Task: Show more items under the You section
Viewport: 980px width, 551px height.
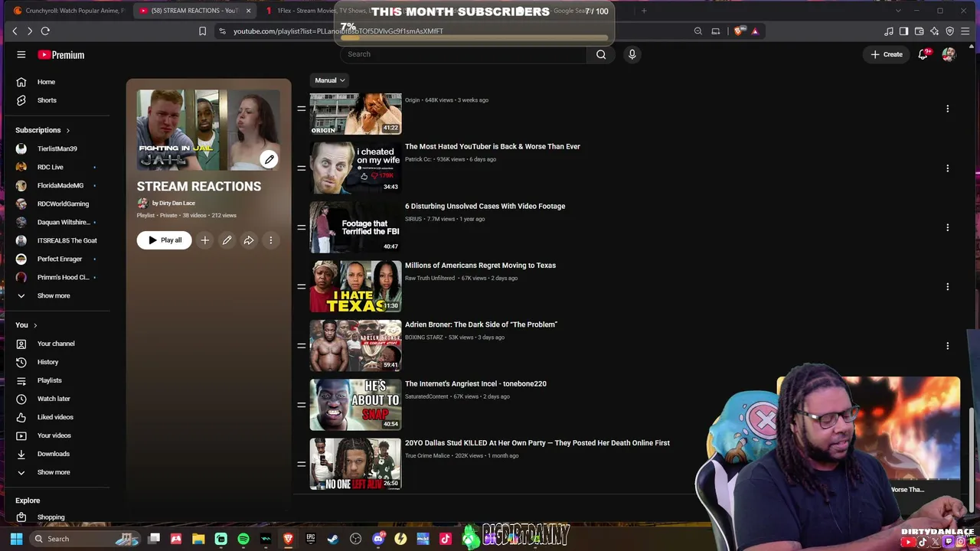Action: tap(54, 472)
